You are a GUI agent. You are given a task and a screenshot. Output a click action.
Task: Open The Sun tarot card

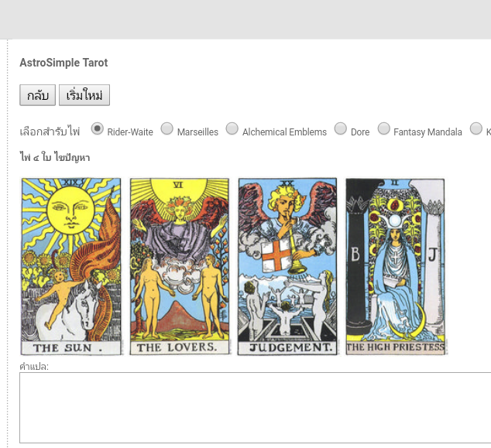click(71, 266)
